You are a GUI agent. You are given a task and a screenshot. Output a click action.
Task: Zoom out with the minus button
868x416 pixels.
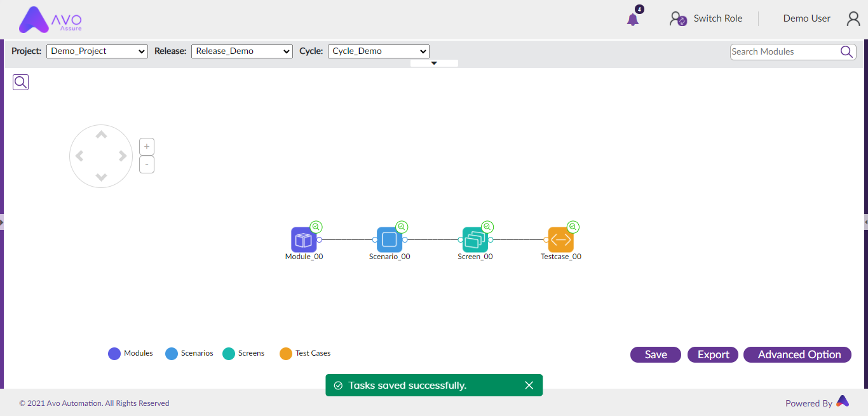coord(147,164)
